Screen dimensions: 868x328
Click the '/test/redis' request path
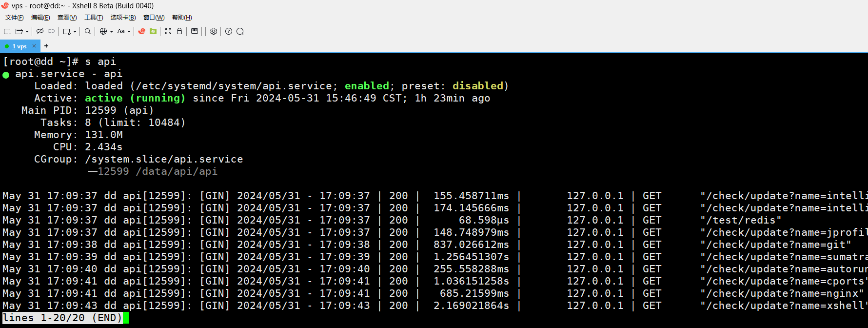741,220
